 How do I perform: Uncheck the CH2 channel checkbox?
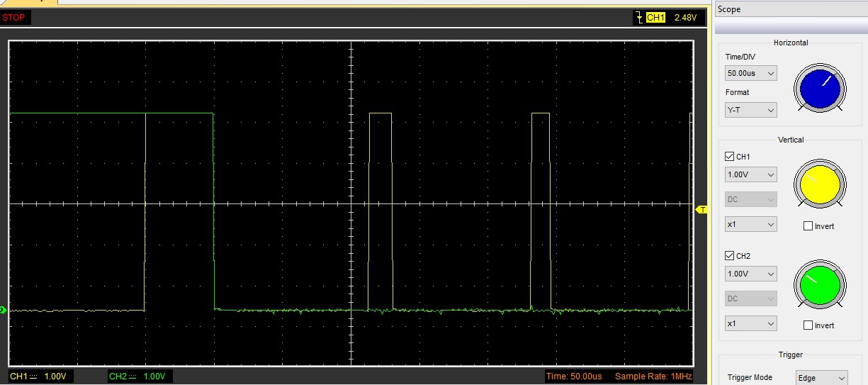click(x=730, y=256)
